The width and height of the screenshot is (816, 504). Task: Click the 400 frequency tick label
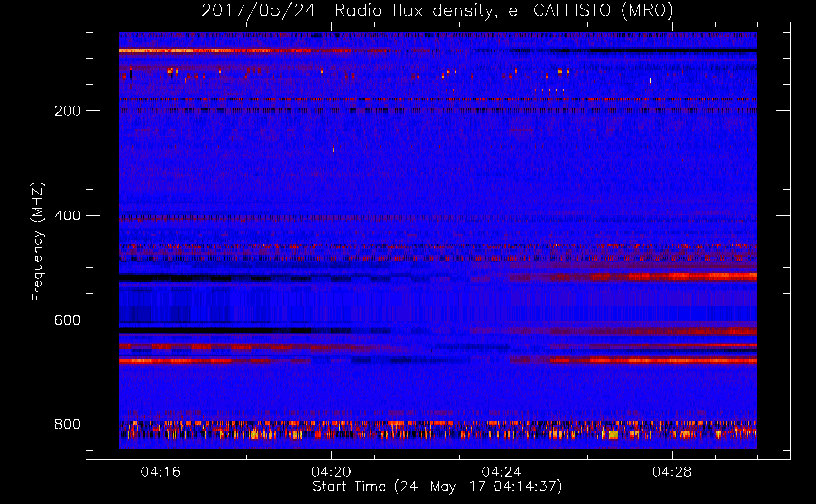pyautogui.click(x=68, y=216)
